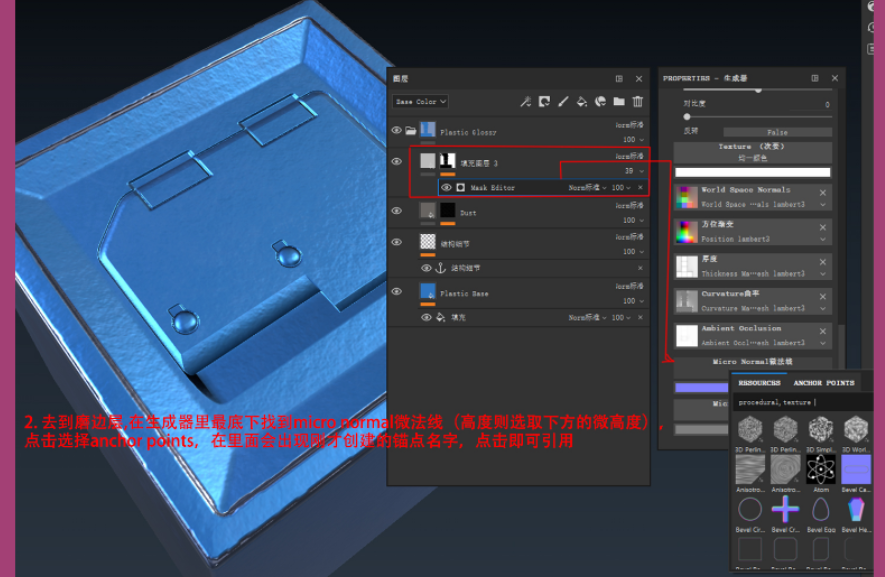
Task: Clear the Position lambert3 input
Action: [x=823, y=227]
